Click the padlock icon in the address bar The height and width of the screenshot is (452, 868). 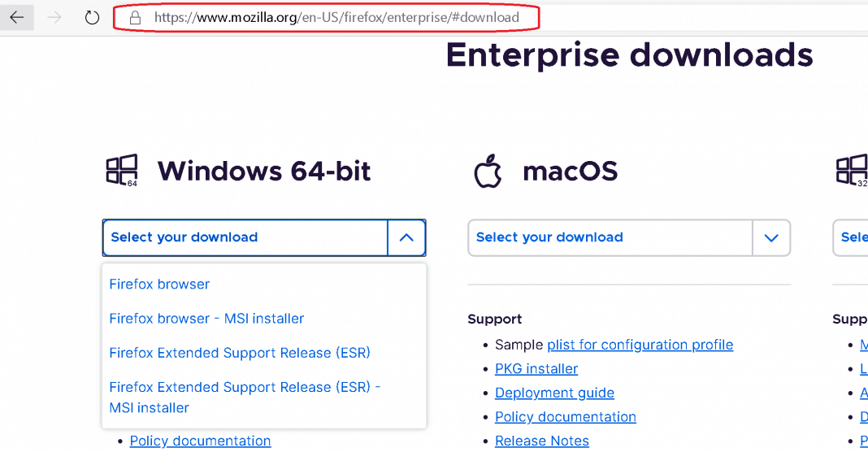coord(135,17)
